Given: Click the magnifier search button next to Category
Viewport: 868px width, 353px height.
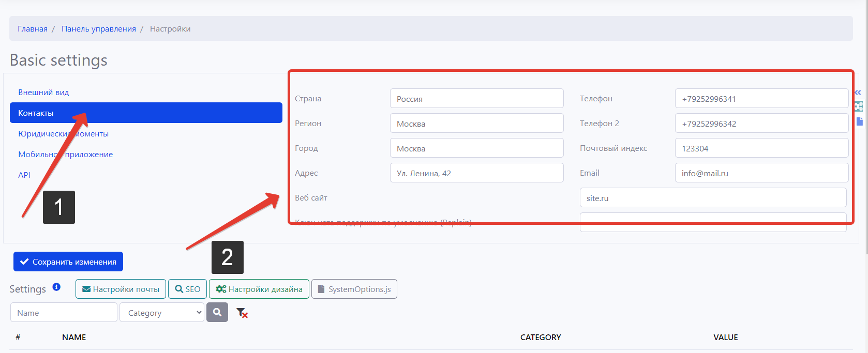Looking at the screenshot, I should pos(217,312).
